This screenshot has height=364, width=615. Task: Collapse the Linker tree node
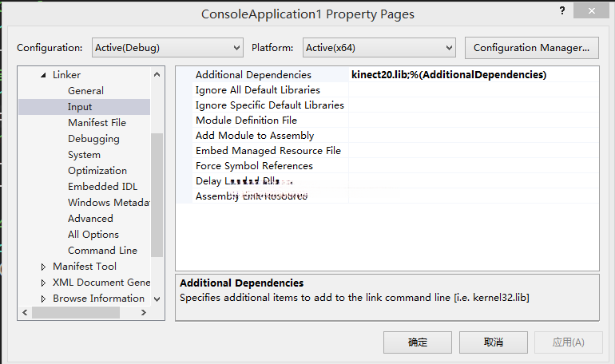44,75
